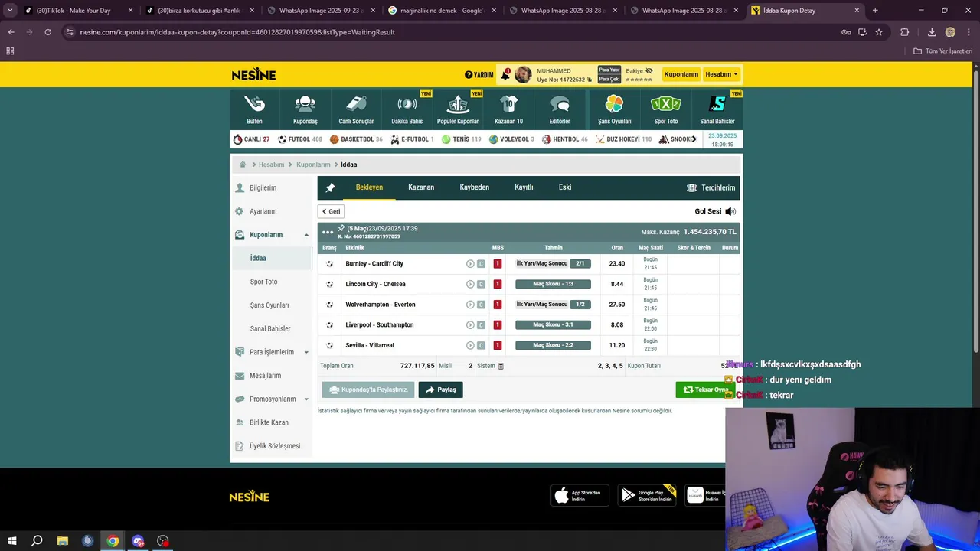Image resolution: width=980 pixels, height=551 pixels.
Task: Click the Para Yatır button
Action: click(609, 70)
